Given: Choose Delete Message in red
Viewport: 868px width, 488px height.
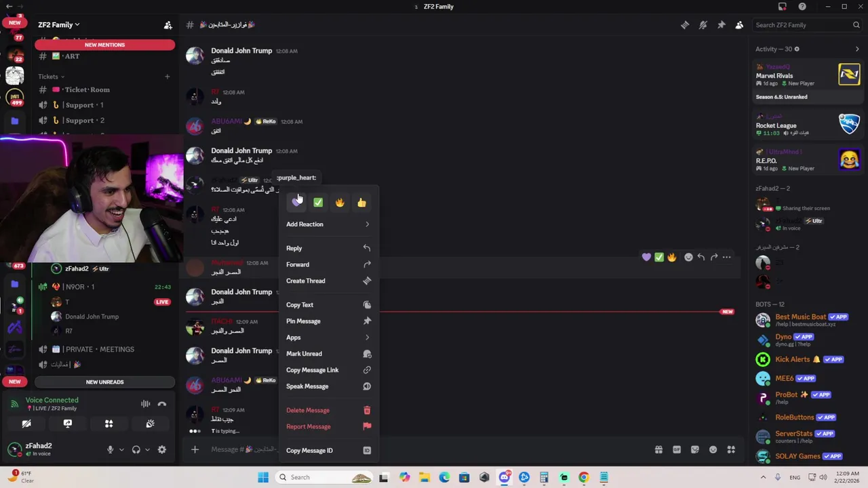Looking at the screenshot, I should pyautogui.click(x=328, y=410).
